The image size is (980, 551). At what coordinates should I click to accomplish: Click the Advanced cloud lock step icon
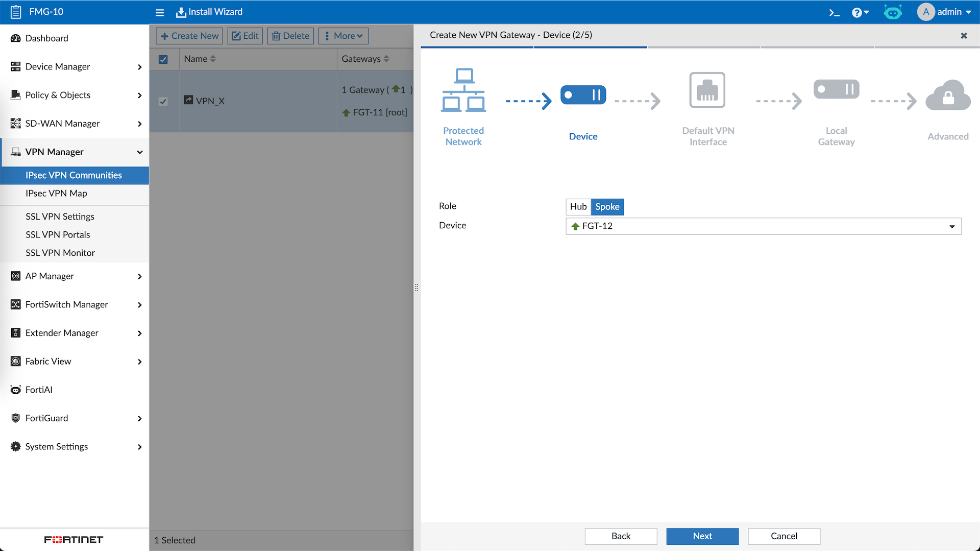(x=948, y=95)
